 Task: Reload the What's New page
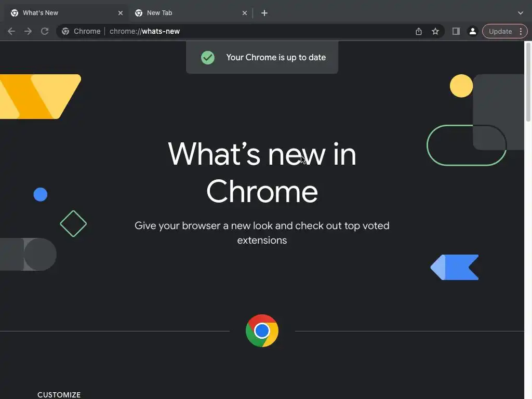pos(45,31)
